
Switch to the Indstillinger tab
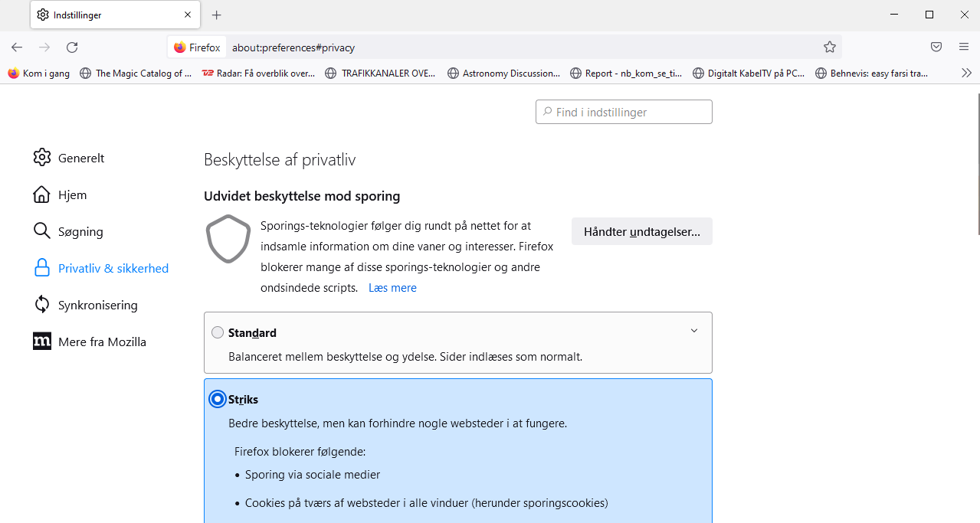point(77,14)
